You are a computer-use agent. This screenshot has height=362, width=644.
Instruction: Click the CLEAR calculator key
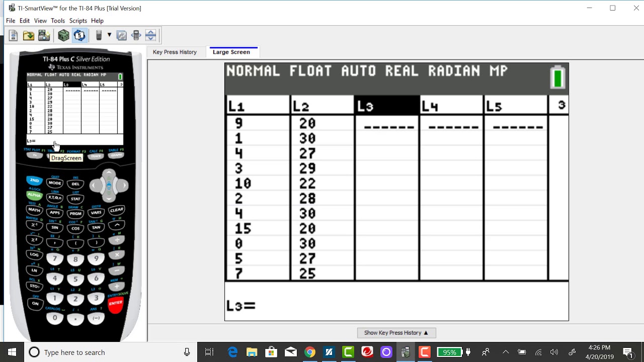tap(117, 210)
